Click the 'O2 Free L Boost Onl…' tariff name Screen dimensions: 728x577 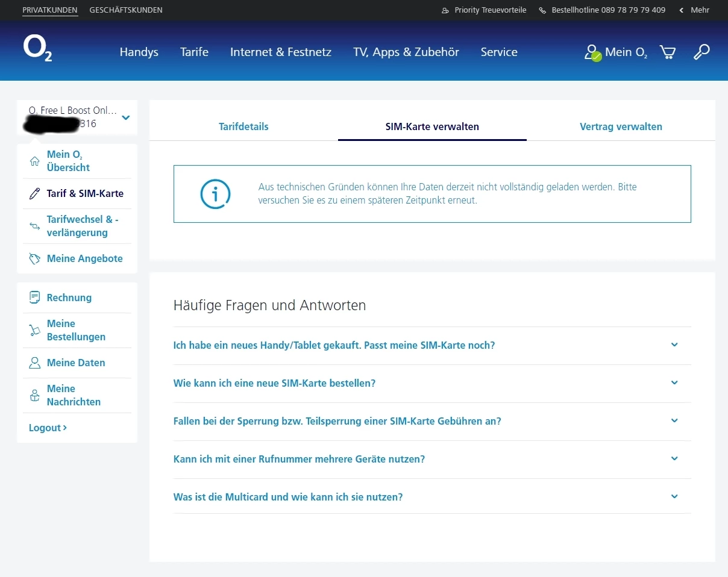(x=73, y=111)
